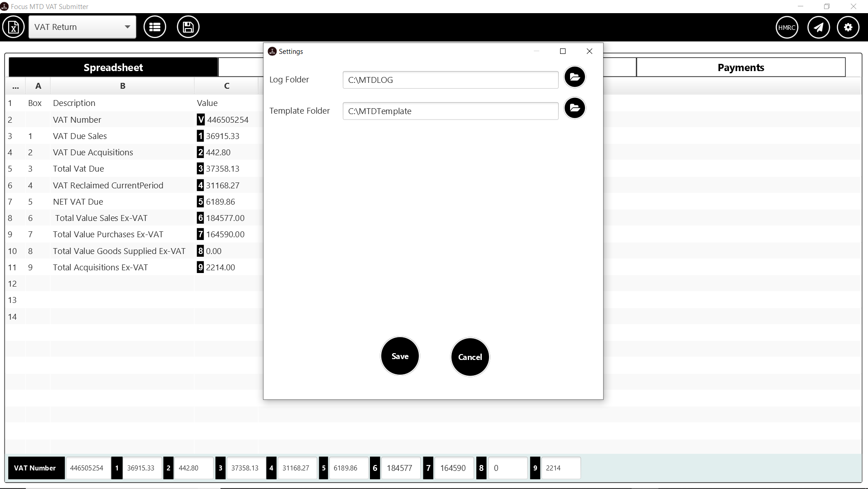
Task: Switch to the Spreadsheet tab
Action: click(113, 67)
